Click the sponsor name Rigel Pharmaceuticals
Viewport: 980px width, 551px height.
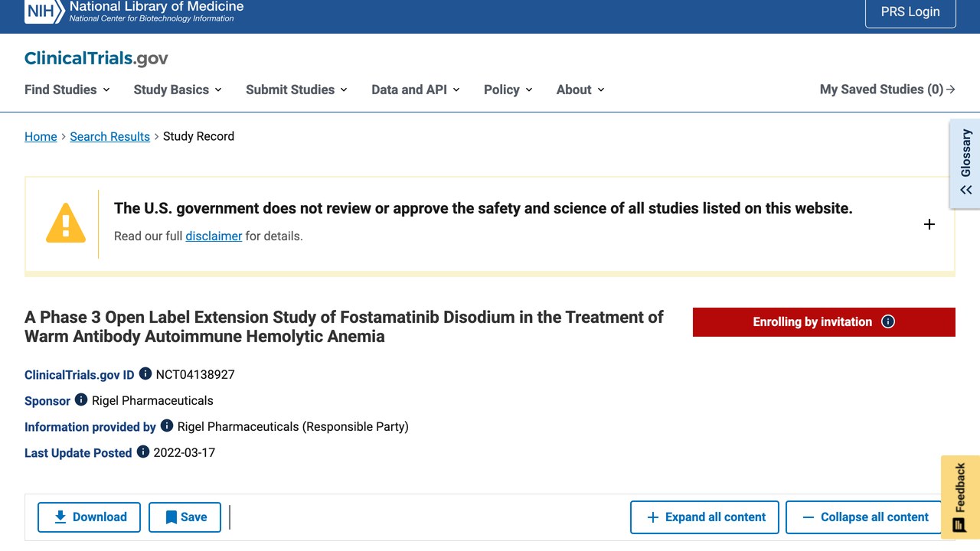point(152,400)
